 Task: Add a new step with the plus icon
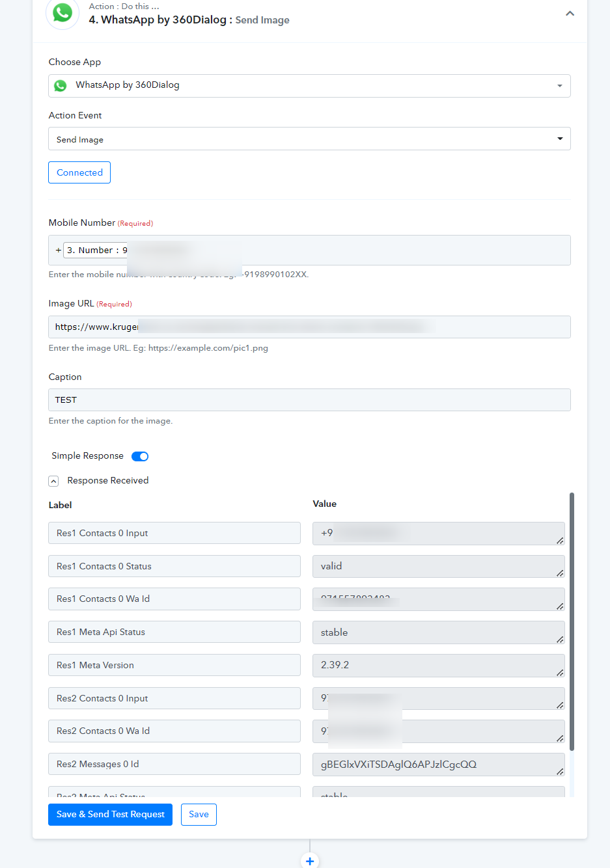[x=310, y=861]
